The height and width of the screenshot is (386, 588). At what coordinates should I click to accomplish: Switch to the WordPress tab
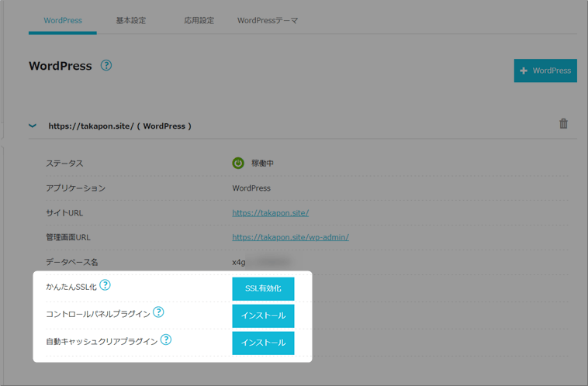63,20
